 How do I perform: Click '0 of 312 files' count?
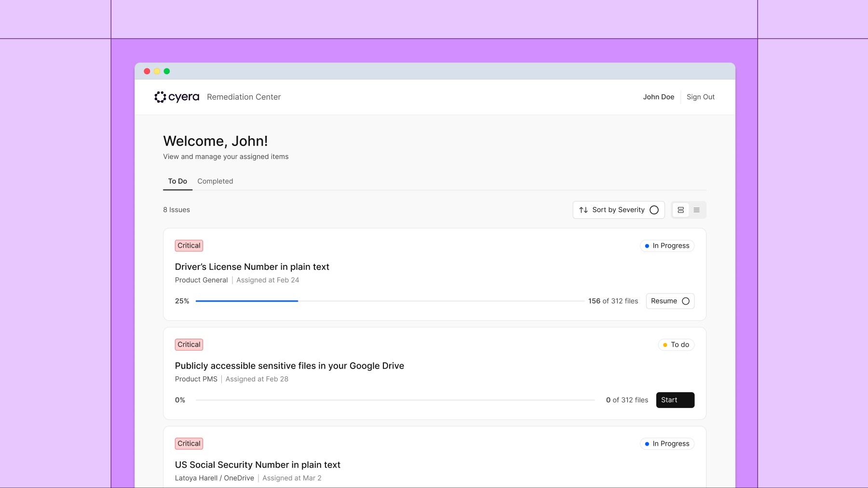tap(627, 400)
